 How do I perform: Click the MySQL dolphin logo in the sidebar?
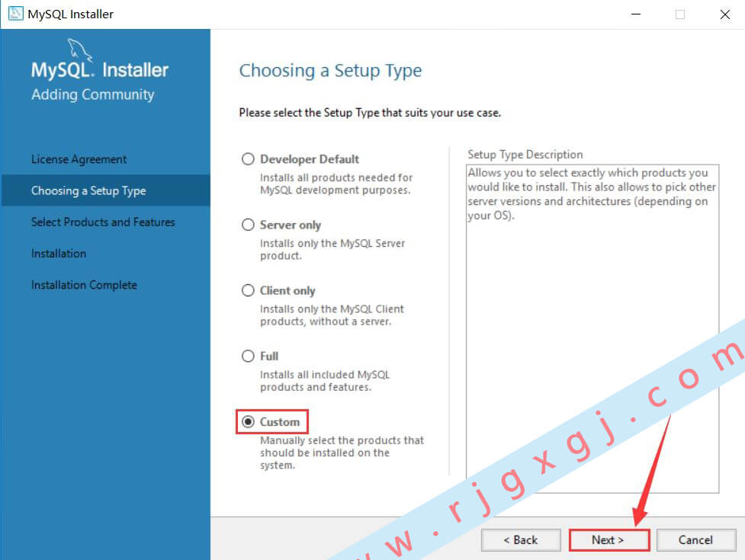tap(79, 50)
